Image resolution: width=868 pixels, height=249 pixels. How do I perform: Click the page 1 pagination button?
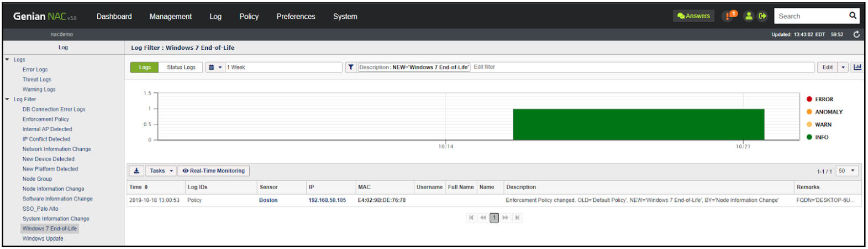point(494,218)
